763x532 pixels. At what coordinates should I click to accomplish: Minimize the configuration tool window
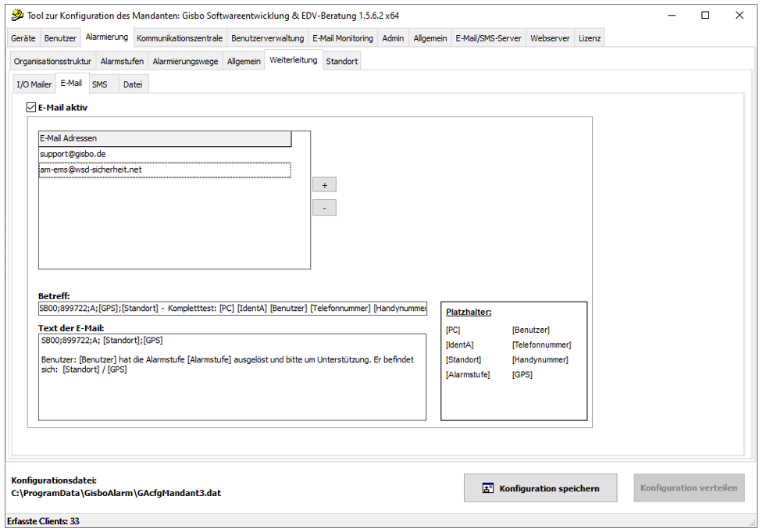pyautogui.click(x=672, y=15)
